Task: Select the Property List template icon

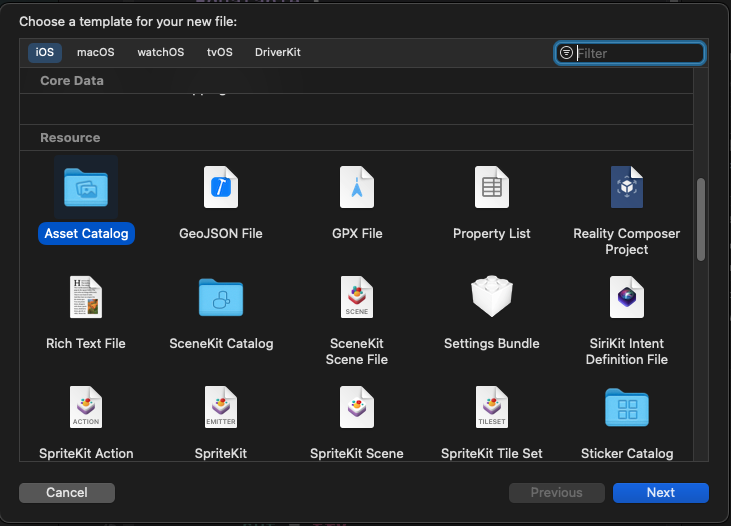Action: click(x=492, y=187)
